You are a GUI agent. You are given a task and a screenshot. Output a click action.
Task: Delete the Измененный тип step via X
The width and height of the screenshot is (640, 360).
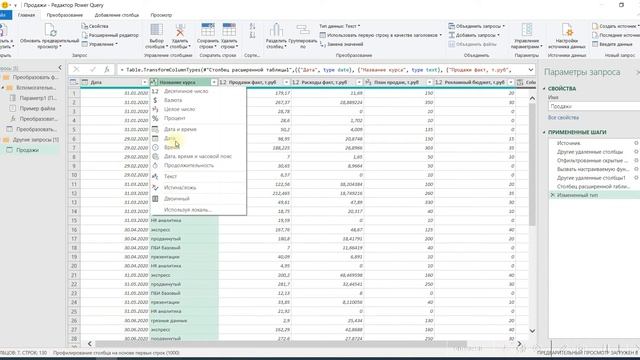click(552, 195)
